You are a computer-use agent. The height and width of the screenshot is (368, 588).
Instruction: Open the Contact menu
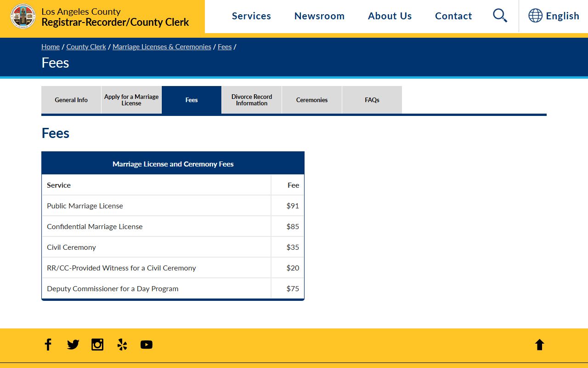click(453, 16)
